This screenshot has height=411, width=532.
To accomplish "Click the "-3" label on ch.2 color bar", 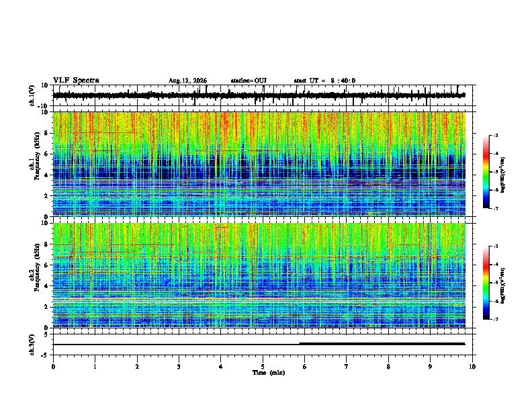I will click(x=496, y=246).
